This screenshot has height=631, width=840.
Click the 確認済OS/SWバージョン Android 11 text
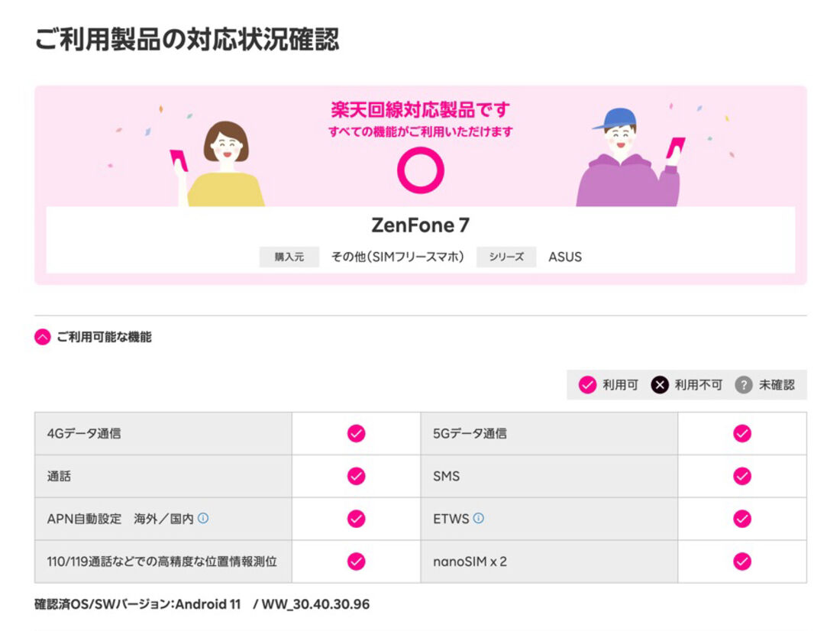(202, 604)
